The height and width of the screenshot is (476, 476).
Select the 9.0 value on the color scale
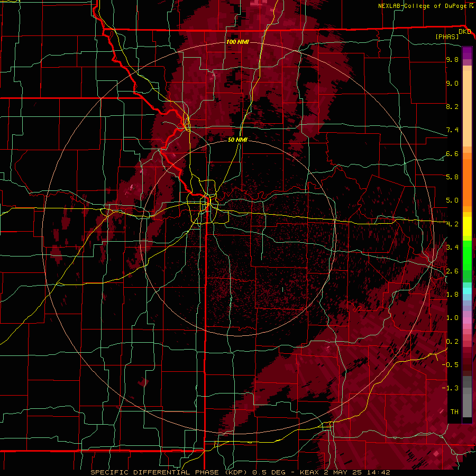pyautogui.click(x=452, y=83)
